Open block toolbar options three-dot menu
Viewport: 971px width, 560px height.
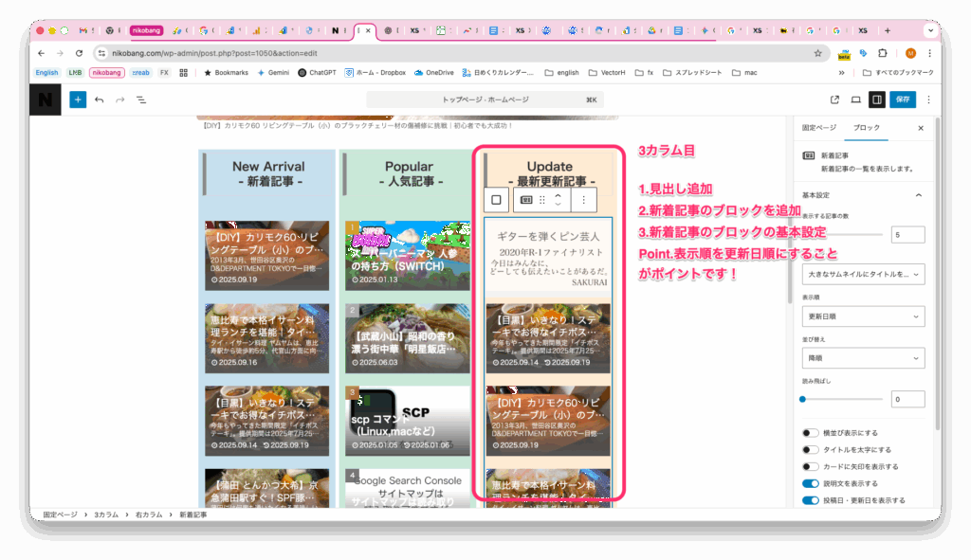pos(583,200)
